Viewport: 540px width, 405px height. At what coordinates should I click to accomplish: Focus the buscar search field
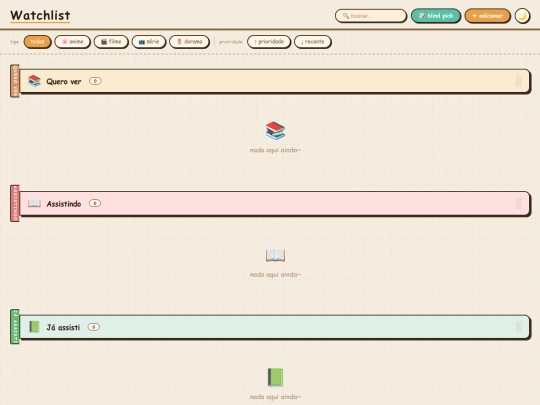[x=371, y=16]
